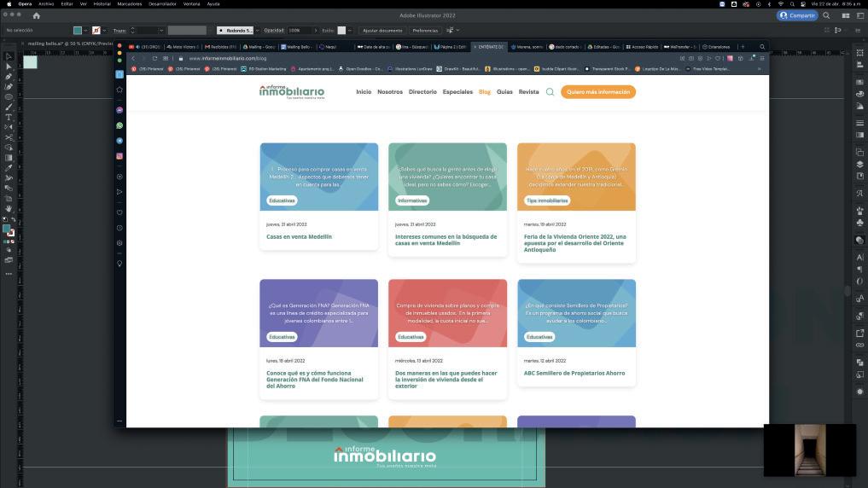868x488 pixels.
Task: Expand the Estilo graphic style dropdown
Action: point(349,31)
